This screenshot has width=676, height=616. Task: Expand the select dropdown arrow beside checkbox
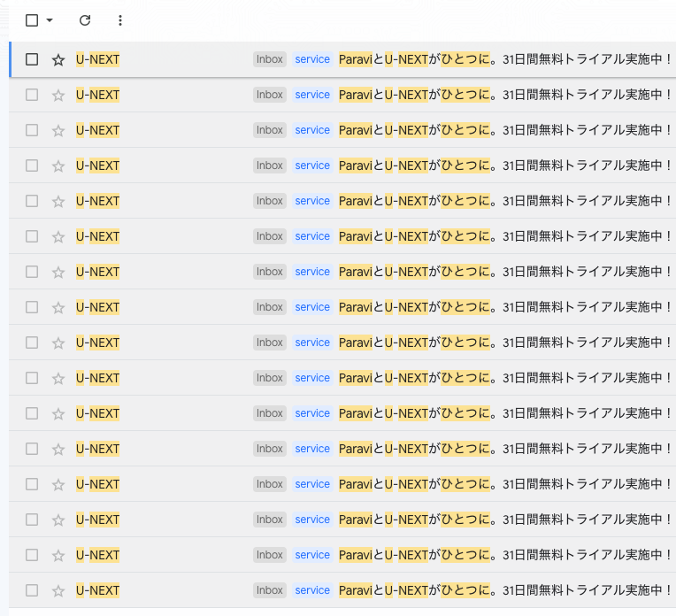coord(50,20)
